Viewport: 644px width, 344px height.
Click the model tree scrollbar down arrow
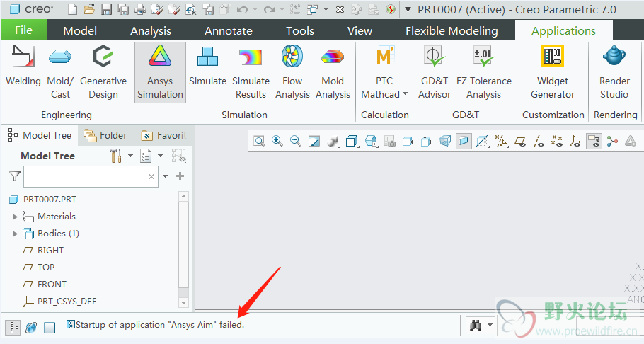click(x=183, y=303)
